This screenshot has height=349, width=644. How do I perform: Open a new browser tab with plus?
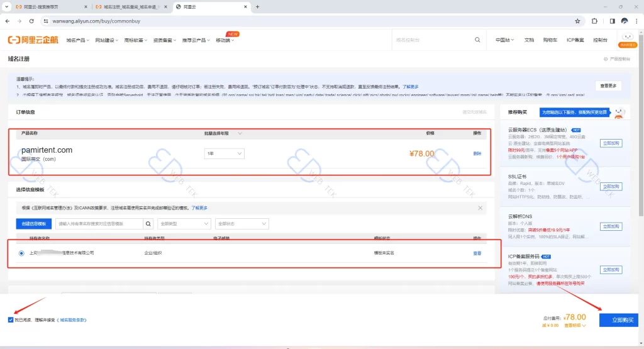point(257,6)
